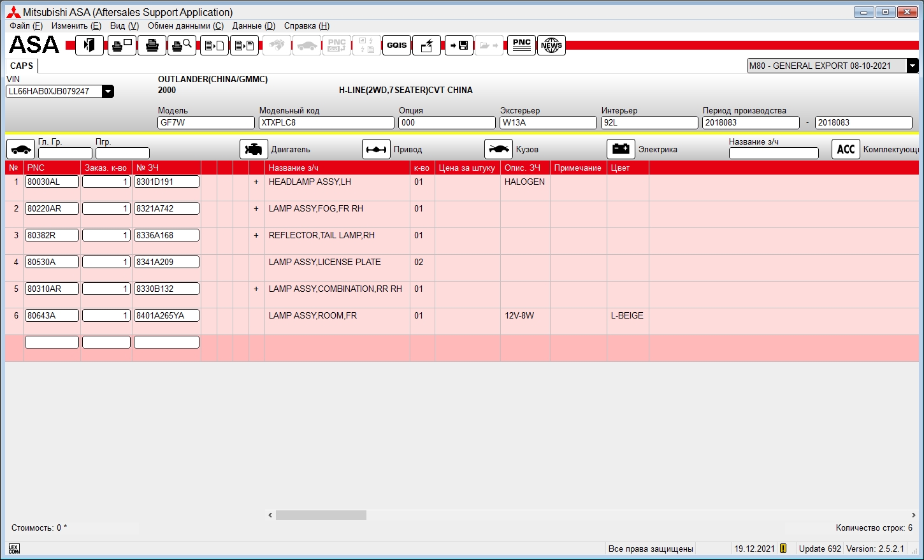Select the Электрика battery group icon
This screenshot has width=924, height=560.
tap(621, 149)
